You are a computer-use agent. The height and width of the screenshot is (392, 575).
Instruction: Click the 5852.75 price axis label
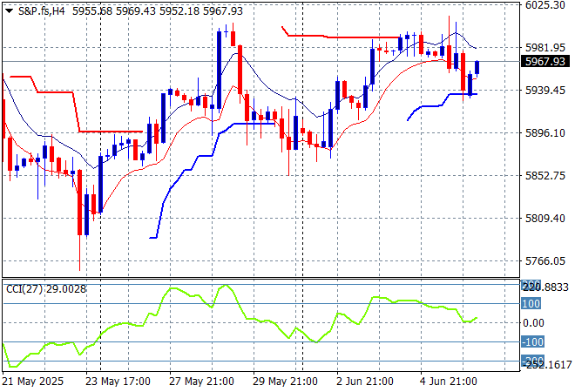tap(545, 176)
